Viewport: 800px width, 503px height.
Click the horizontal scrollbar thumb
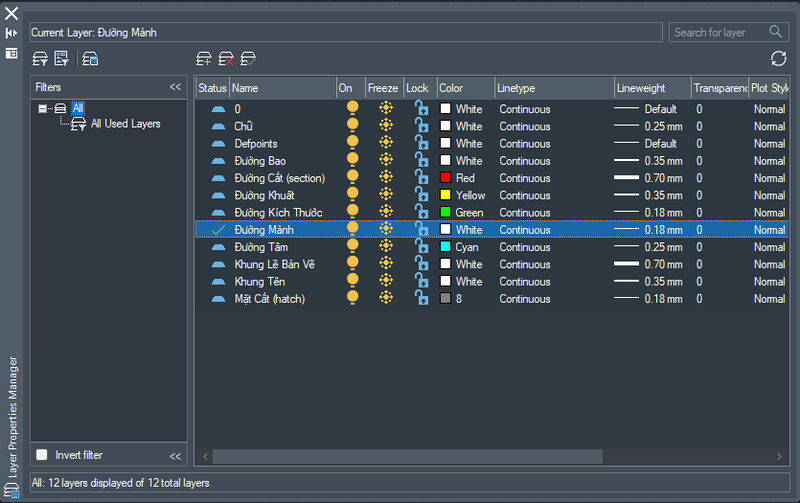(x=408, y=457)
